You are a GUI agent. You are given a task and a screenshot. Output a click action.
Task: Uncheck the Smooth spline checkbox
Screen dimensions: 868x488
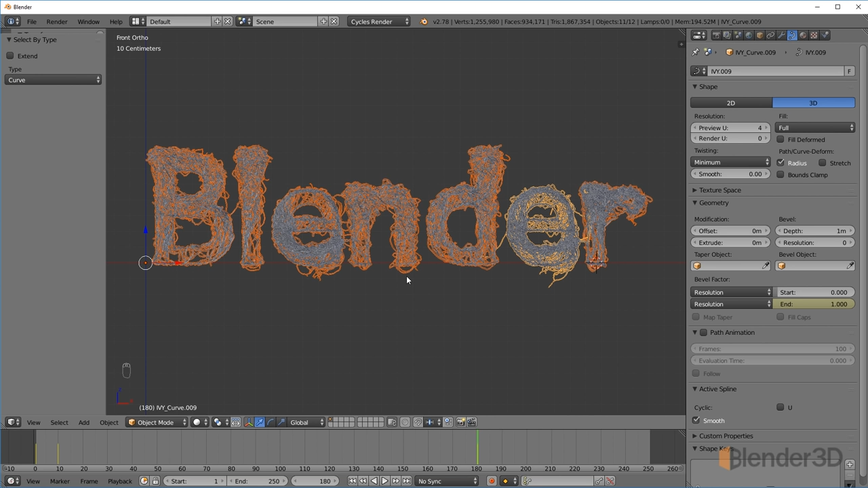pyautogui.click(x=696, y=420)
